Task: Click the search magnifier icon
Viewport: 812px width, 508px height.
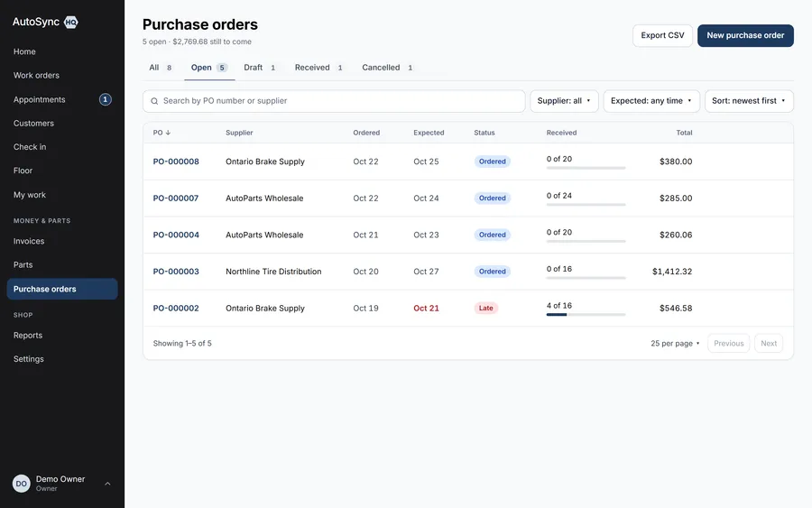Action: point(154,101)
